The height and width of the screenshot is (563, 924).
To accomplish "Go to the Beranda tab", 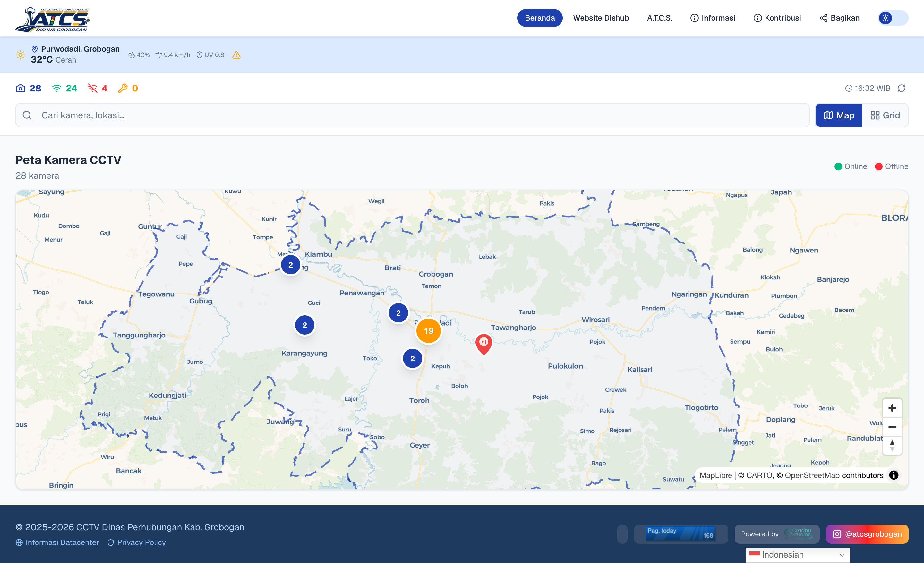I will 540,18.
